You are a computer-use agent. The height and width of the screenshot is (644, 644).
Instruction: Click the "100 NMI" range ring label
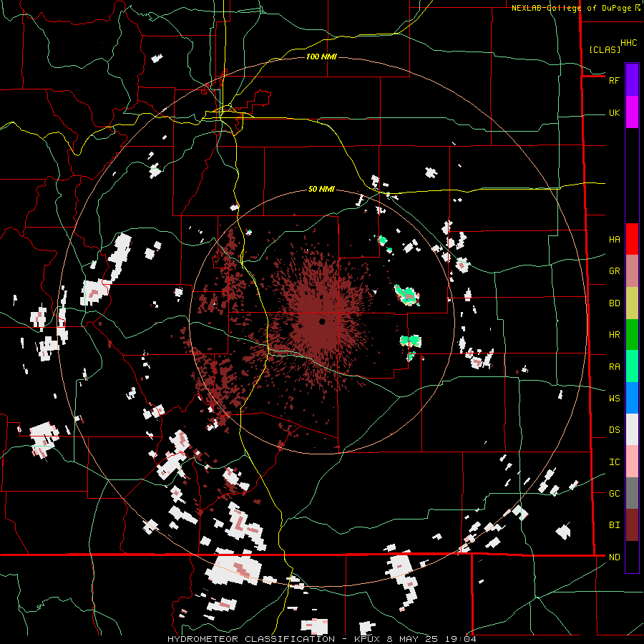coord(321,57)
